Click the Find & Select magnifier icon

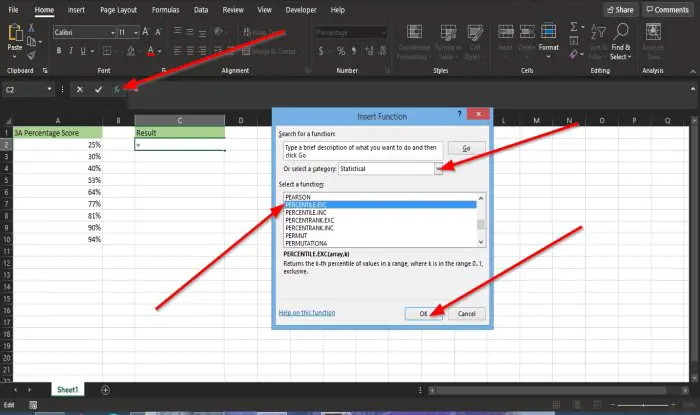point(621,31)
